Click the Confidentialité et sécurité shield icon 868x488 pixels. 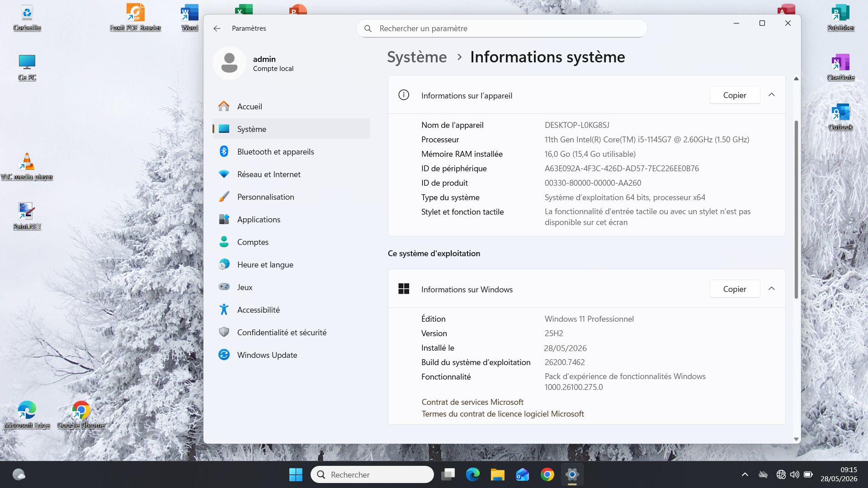pos(224,332)
